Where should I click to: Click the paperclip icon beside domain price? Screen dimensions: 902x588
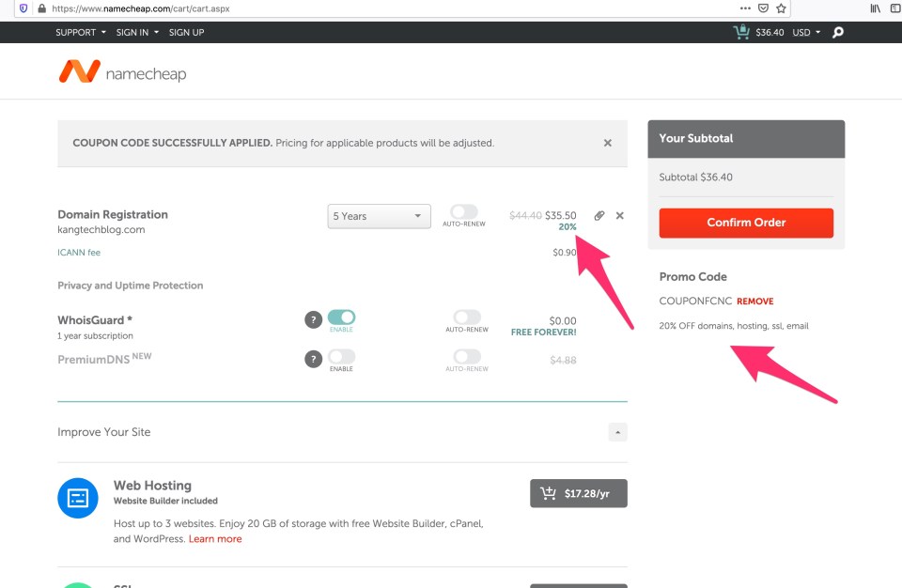599,216
